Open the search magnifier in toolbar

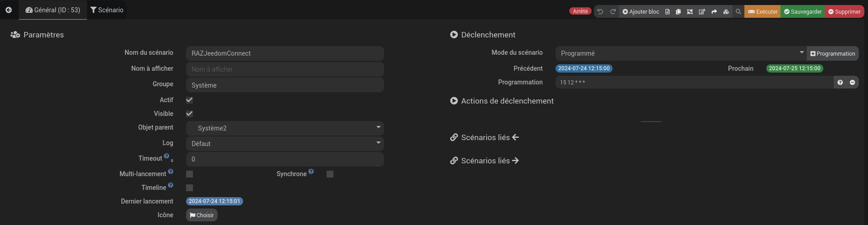click(x=738, y=11)
